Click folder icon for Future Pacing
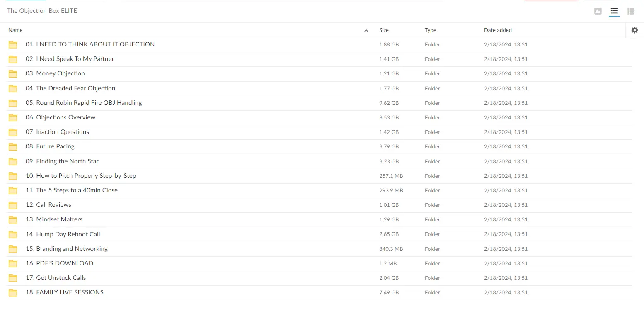The image size is (644, 323). [13, 147]
